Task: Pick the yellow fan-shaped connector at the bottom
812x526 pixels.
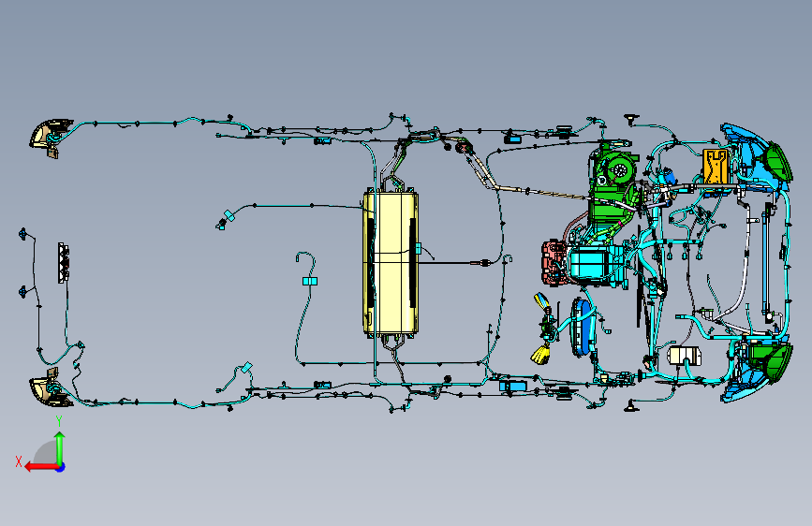Action: click(540, 355)
